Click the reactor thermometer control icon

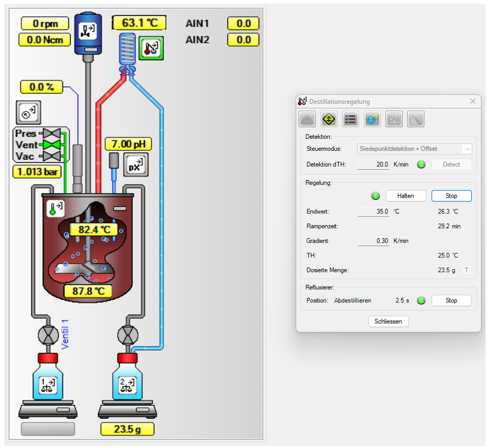(x=55, y=208)
